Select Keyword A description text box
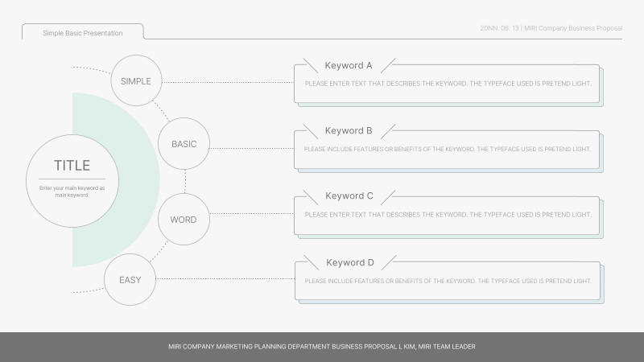This screenshot has height=362, width=644. (448, 84)
